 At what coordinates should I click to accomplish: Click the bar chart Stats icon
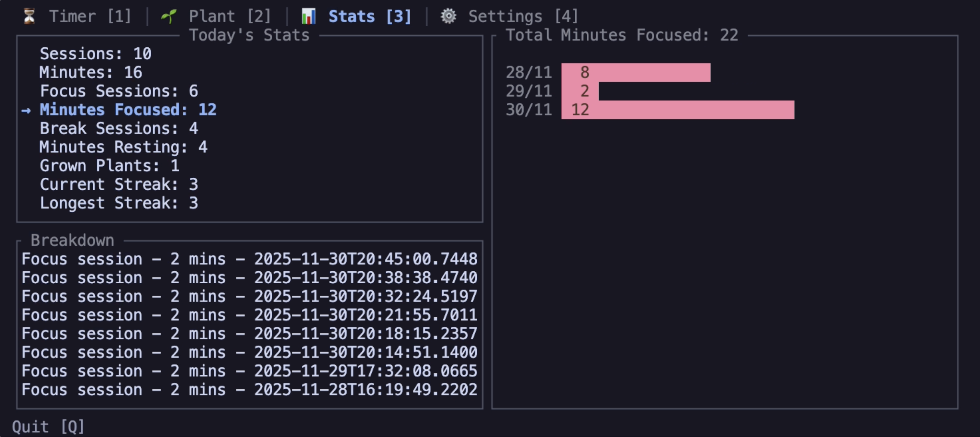pyautogui.click(x=308, y=16)
